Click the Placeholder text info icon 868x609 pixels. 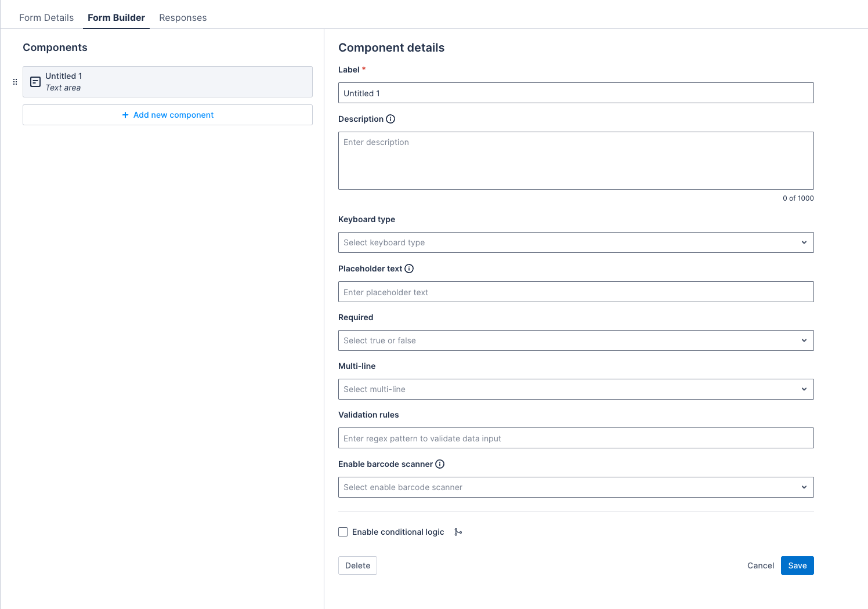(409, 269)
